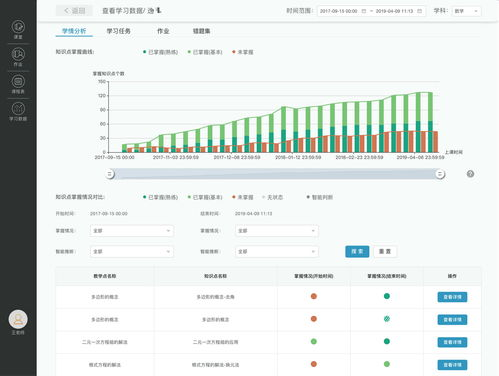
Task: Toggle 已掌握(熟练) series in curve chart legend
Action: (160, 52)
